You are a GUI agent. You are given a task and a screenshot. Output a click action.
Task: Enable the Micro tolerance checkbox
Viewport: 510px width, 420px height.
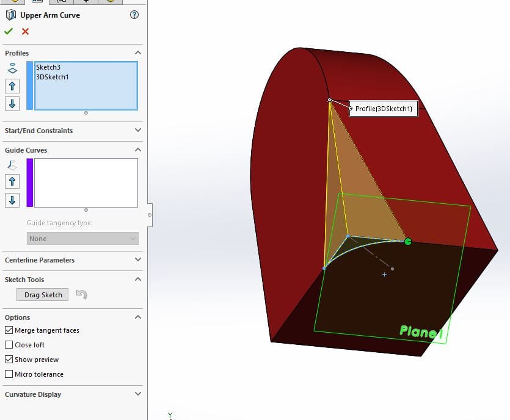coord(9,374)
